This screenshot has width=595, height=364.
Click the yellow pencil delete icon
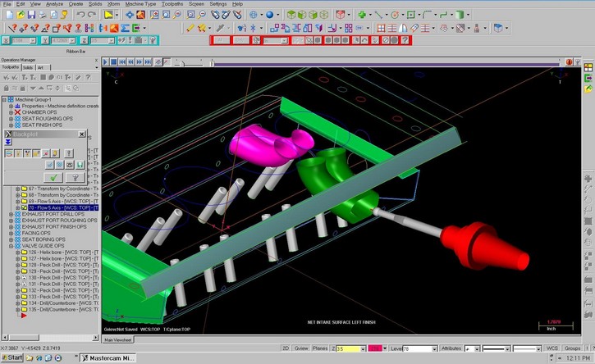pyautogui.click(x=190, y=28)
